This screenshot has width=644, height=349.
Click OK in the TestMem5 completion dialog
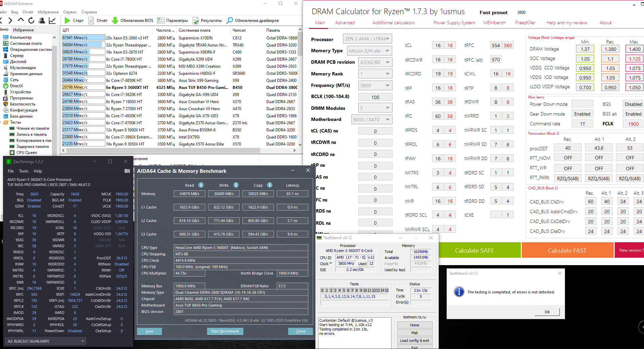click(547, 312)
